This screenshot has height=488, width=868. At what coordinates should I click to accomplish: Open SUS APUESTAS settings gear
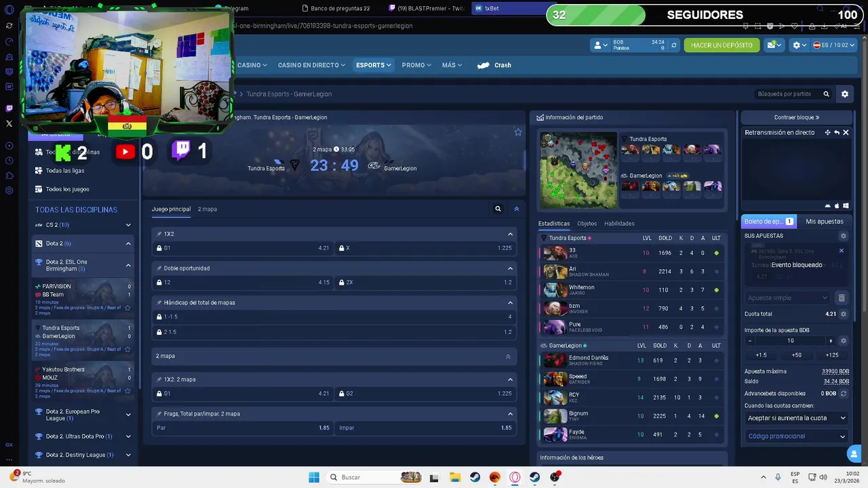pos(844,236)
